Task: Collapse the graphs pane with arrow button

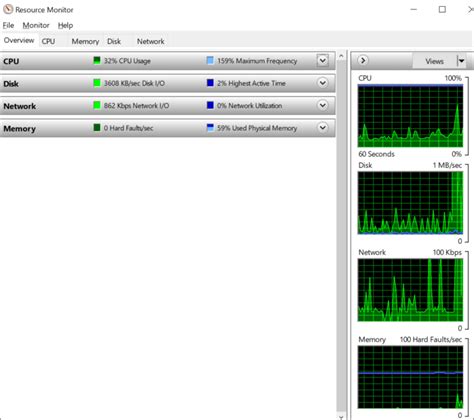Action: click(363, 60)
